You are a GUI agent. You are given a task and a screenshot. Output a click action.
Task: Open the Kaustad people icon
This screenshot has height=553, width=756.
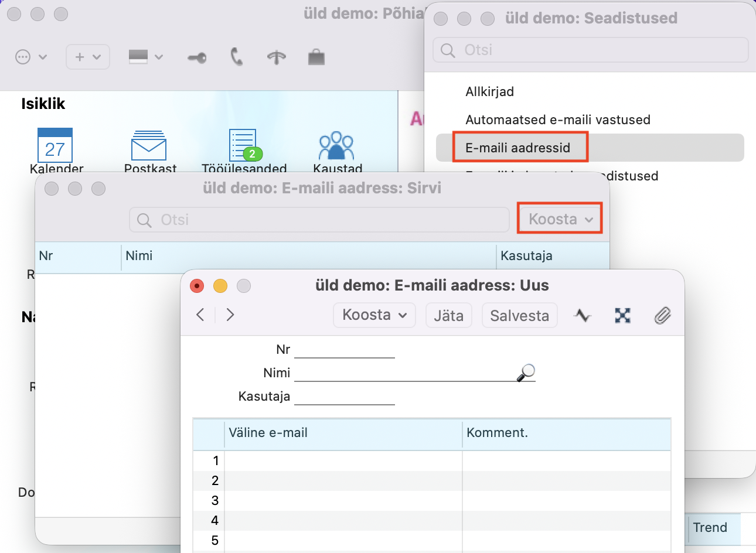336,145
